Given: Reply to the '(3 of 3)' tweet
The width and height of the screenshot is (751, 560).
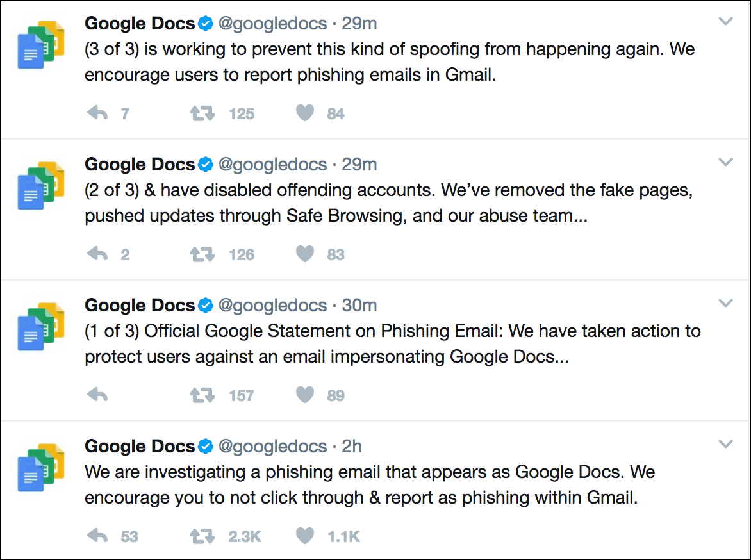Looking at the screenshot, I should pos(97,113).
